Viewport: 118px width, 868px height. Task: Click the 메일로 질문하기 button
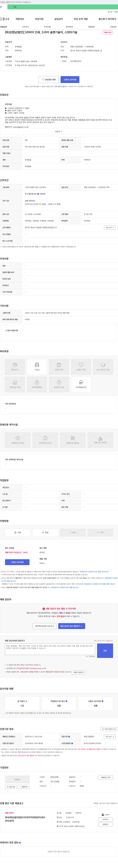[x=79, y=672]
